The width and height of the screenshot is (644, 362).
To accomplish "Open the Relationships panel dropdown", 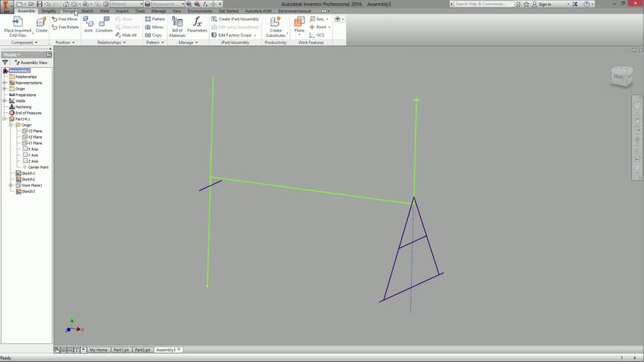I will click(x=112, y=42).
